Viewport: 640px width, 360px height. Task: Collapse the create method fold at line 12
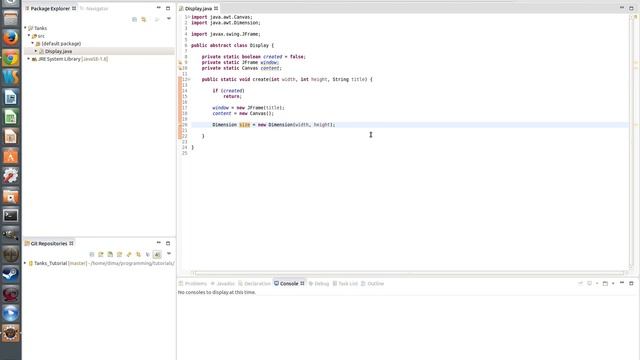(x=189, y=79)
